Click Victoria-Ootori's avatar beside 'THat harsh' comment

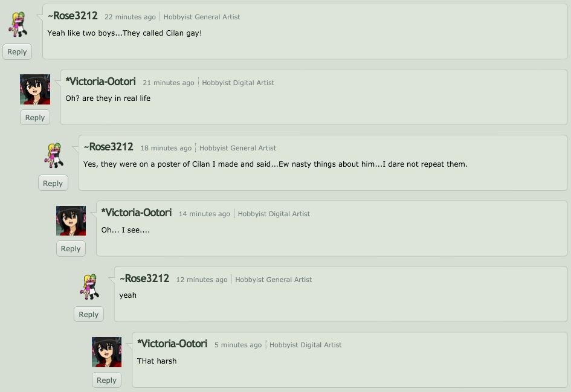107,352
